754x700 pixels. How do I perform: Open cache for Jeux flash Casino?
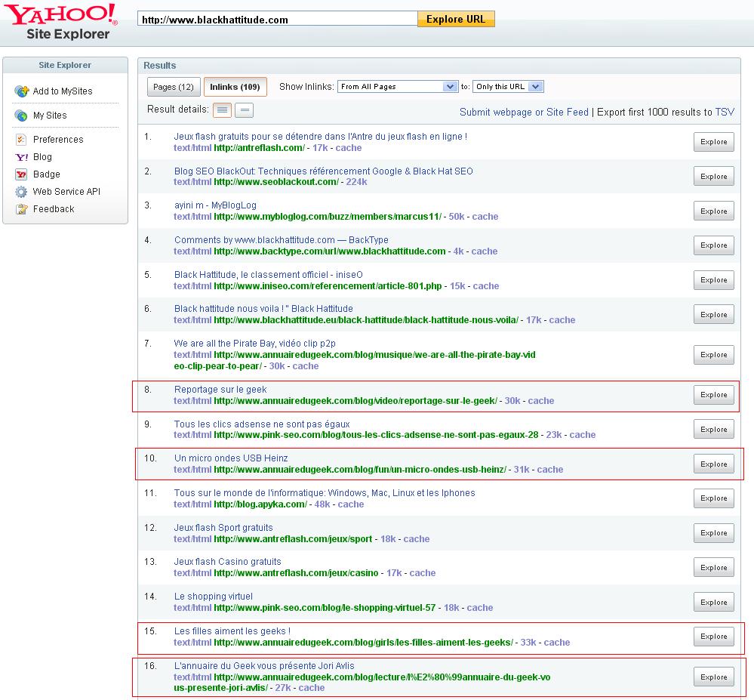click(x=423, y=573)
